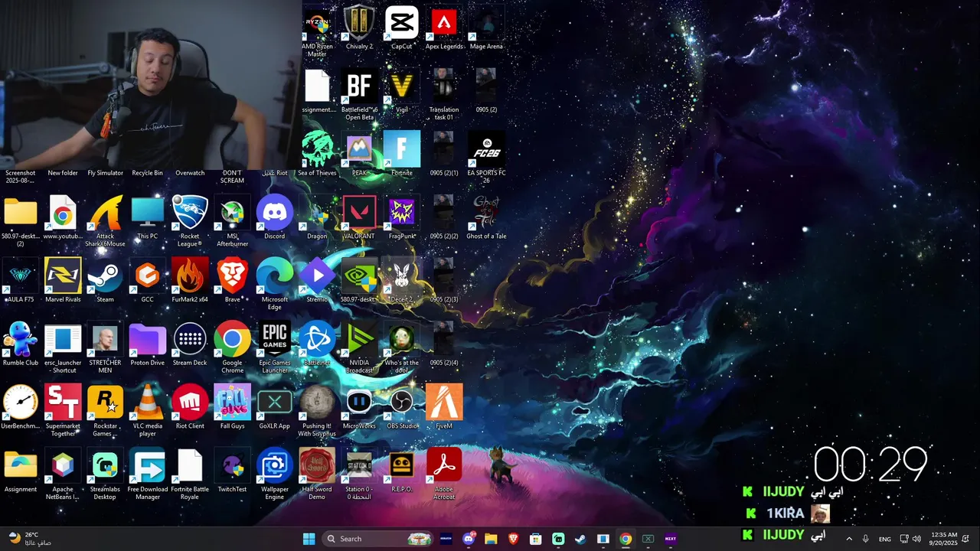
Task: Click the Stremio desktop shortcut
Action: coord(317,276)
